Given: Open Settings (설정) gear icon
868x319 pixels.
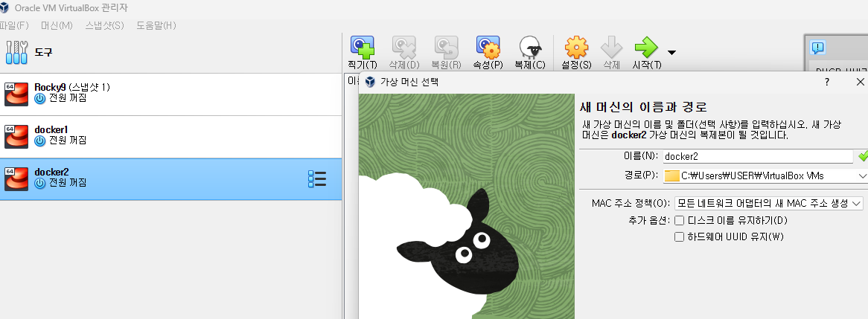Looking at the screenshot, I should click(x=576, y=48).
